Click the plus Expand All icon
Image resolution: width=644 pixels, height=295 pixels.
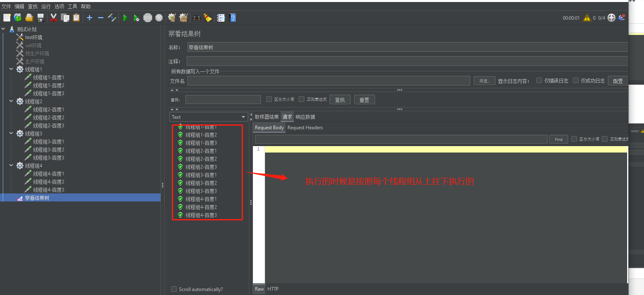click(90, 18)
